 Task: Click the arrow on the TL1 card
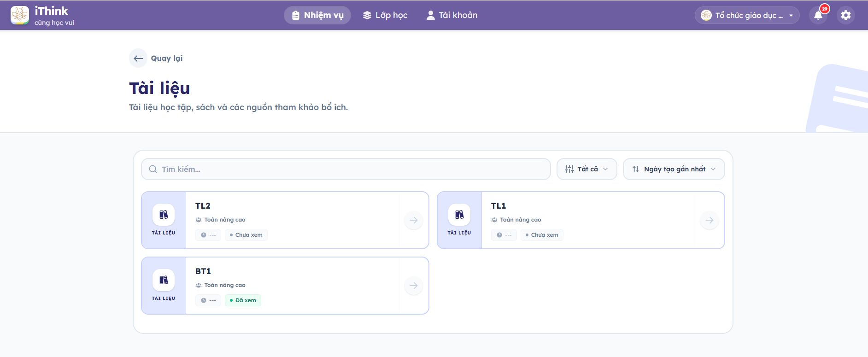pyautogui.click(x=710, y=220)
